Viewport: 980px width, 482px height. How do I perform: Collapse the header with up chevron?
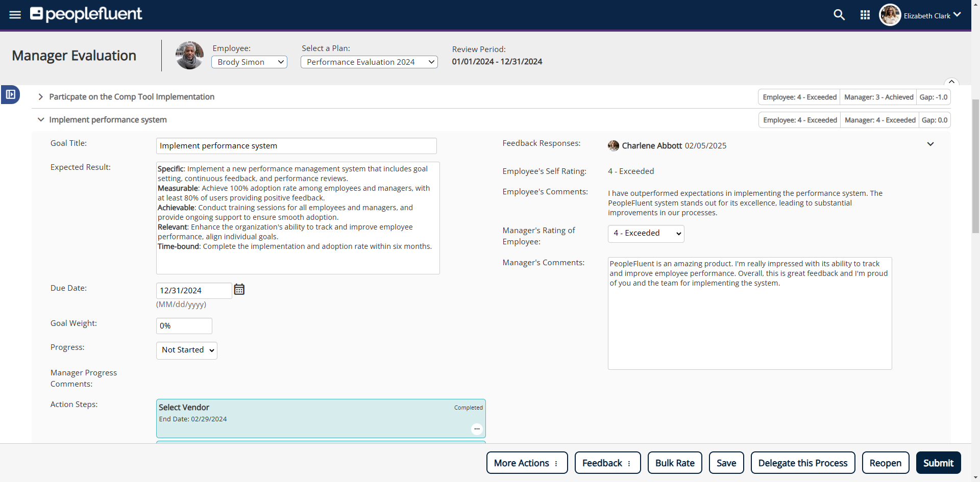coord(951,82)
